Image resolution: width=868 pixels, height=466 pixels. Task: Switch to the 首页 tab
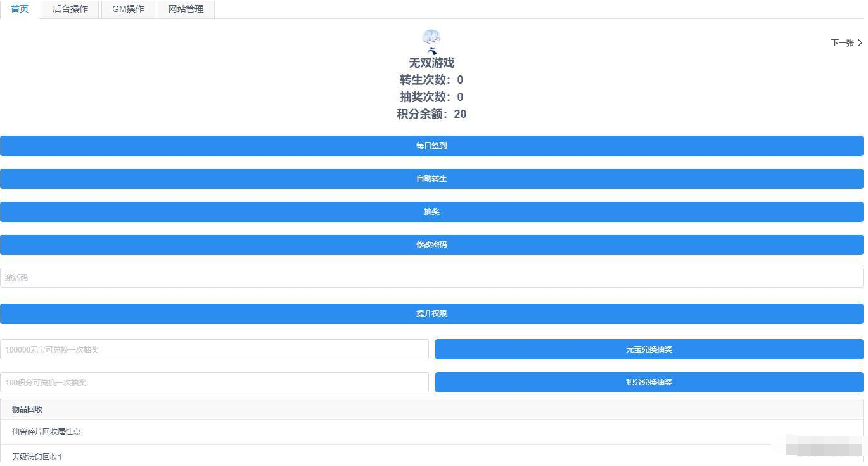(20, 9)
